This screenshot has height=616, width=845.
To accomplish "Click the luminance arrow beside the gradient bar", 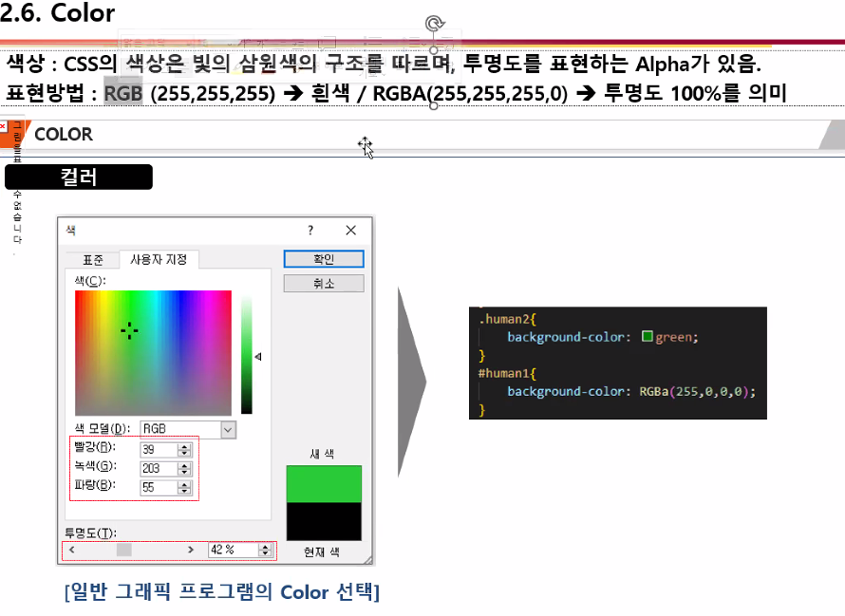I will (258, 355).
